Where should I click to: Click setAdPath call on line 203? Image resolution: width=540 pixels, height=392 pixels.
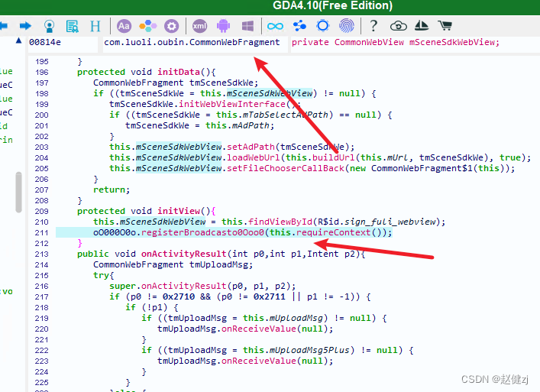point(251,147)
